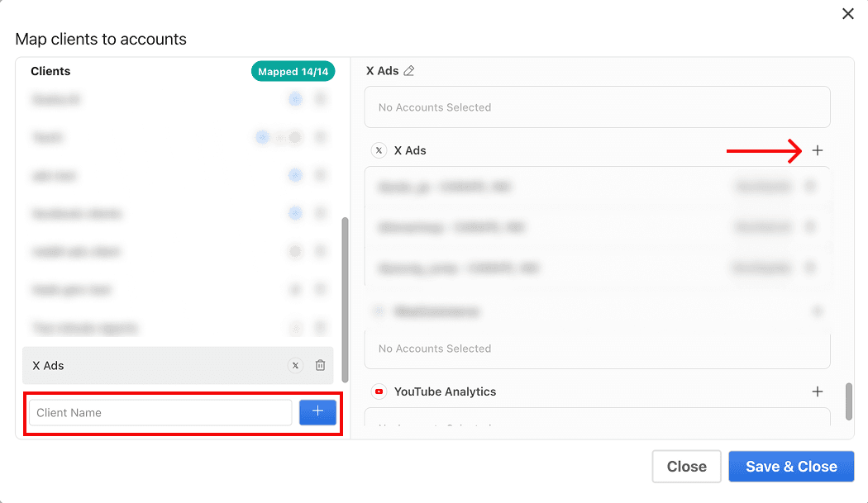
Task: Click the YouTube Analytics section label
Action: pyautogui.click(x=445, y=391)
